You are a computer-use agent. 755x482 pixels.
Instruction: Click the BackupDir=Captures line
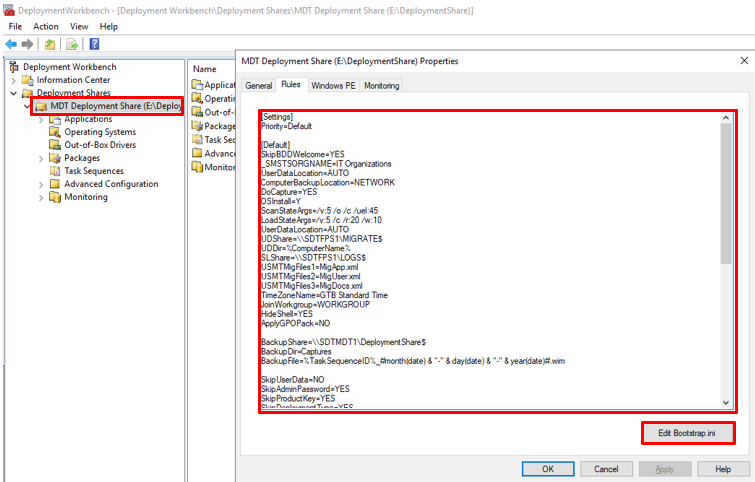(x=296, y=352)
